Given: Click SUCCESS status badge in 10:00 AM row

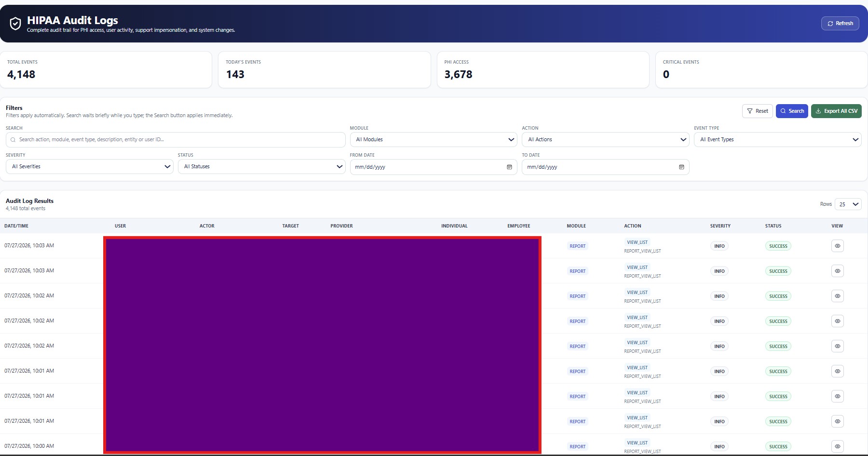Looking at the screenshot, I should [x=778, y=446].
